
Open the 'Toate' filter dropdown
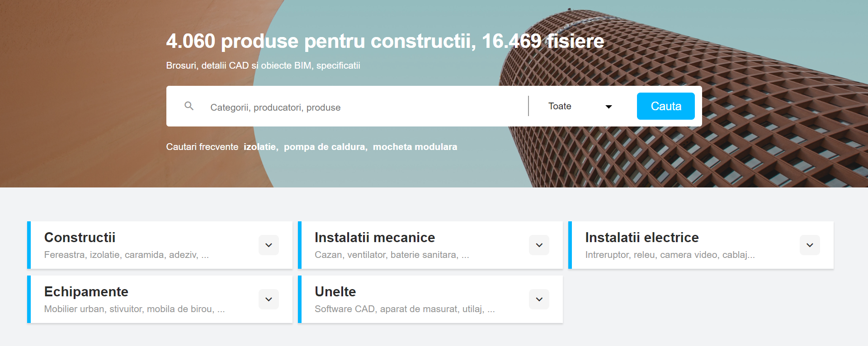tap(580, 107)
